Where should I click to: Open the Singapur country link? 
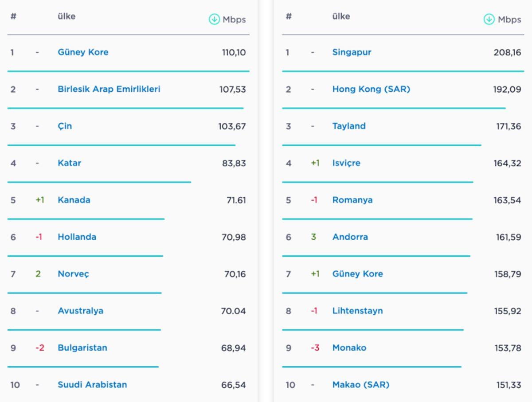[351, 52]
